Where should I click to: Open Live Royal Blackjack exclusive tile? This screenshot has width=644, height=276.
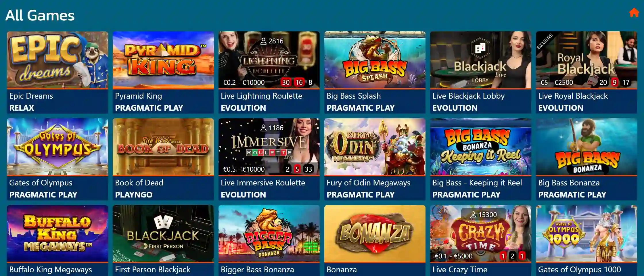pyautogui.click(x=586, y=60)
